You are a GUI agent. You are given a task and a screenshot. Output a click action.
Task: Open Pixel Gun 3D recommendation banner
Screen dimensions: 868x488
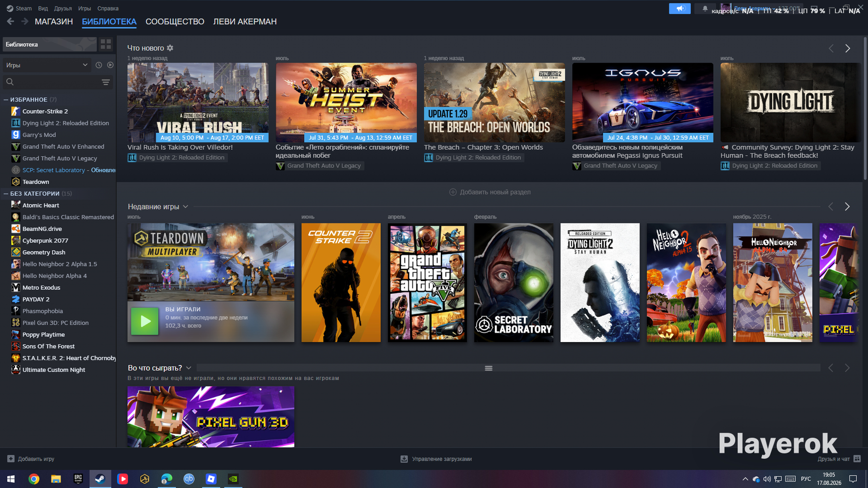[211, 417]
